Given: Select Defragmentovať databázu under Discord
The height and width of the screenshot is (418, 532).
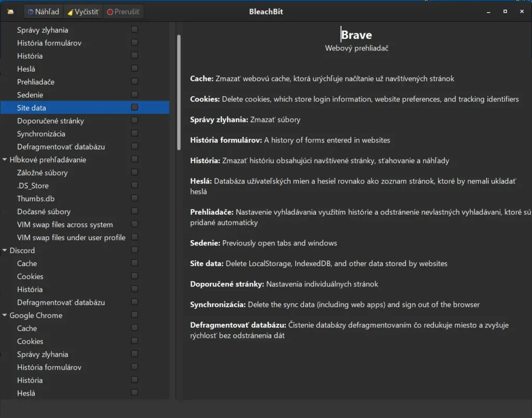Looking at the screenshot, I should point(85,302).
